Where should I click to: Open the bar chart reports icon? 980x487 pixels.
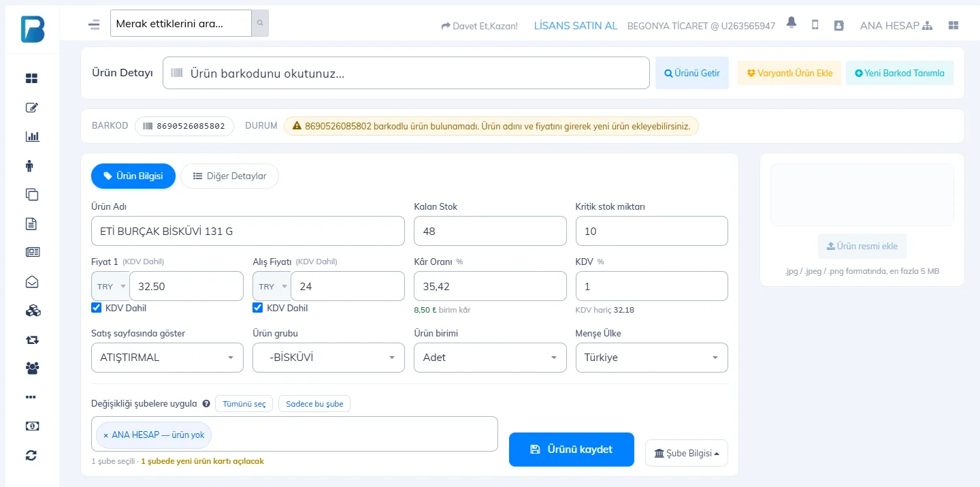coord(32,136)
